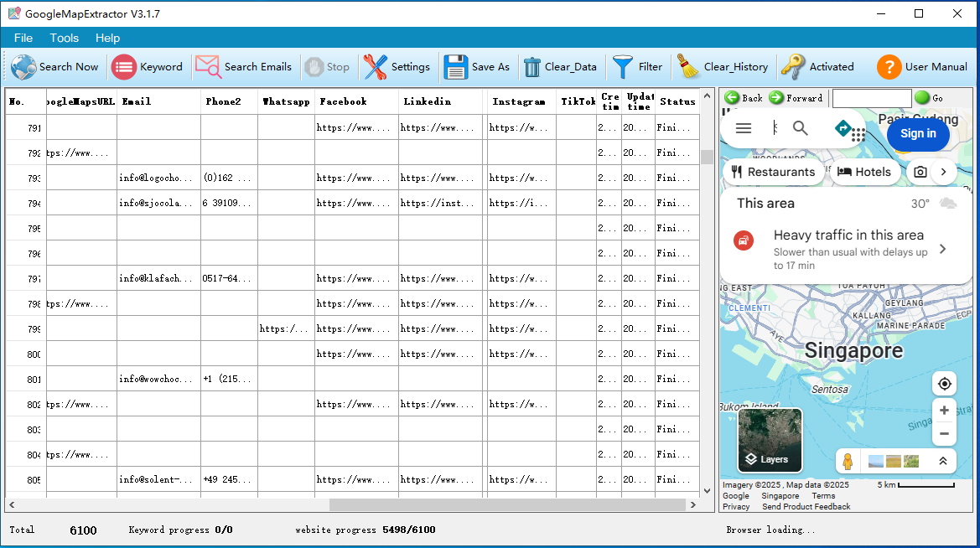Expand more map categories arrow

[942, 171]
